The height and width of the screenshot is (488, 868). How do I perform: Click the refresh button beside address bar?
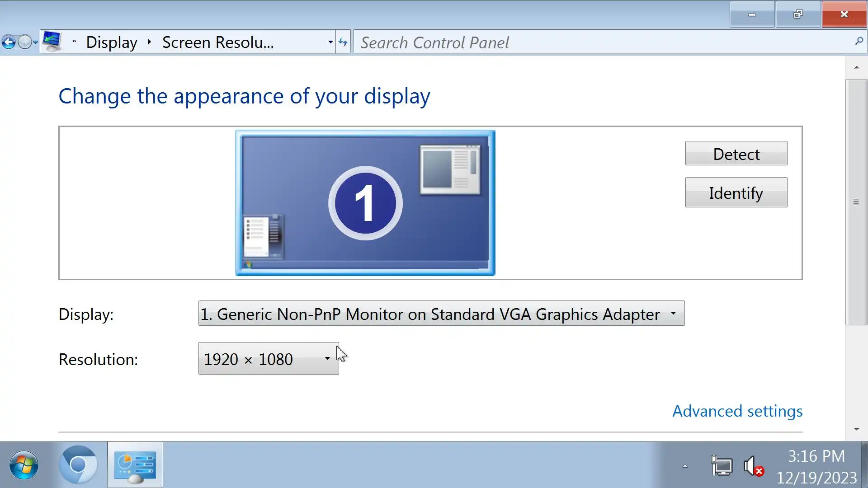343,42
